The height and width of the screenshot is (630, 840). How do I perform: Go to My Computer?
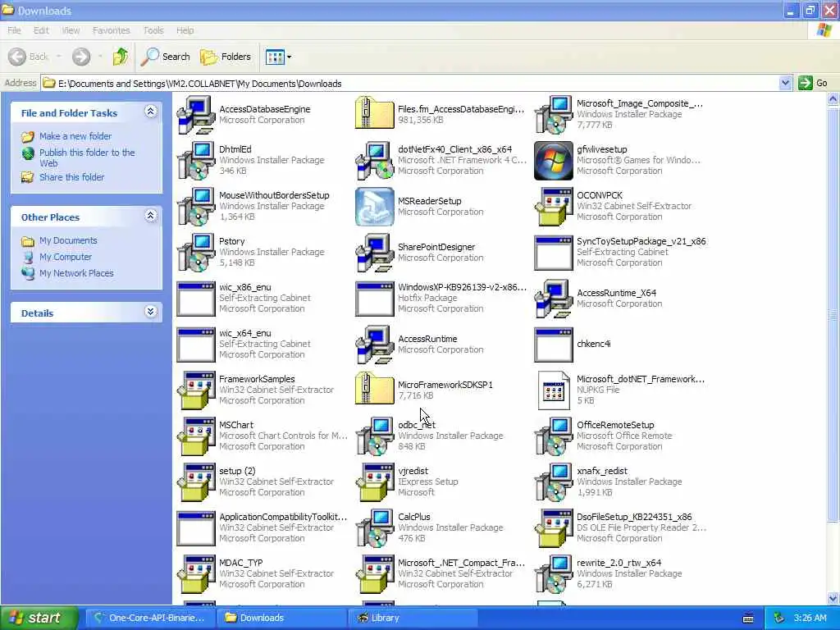(66, 257)
